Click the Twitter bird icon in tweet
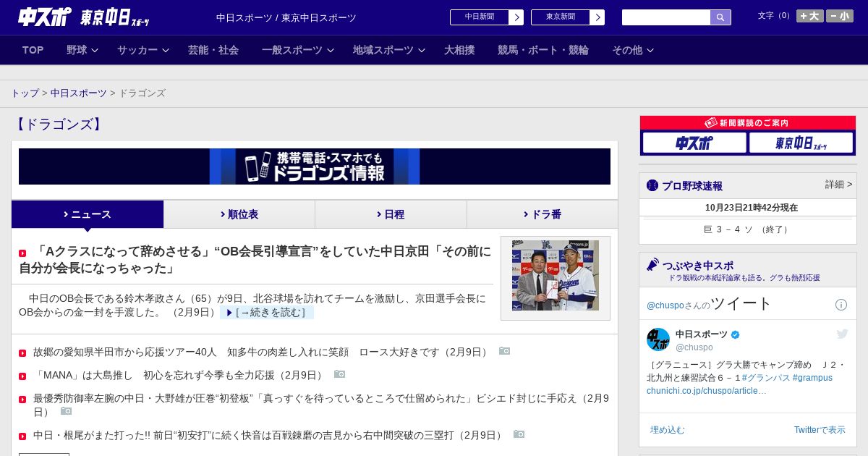Image resolution: width=868 pixels, height=456 pixels. pos(842,334)
